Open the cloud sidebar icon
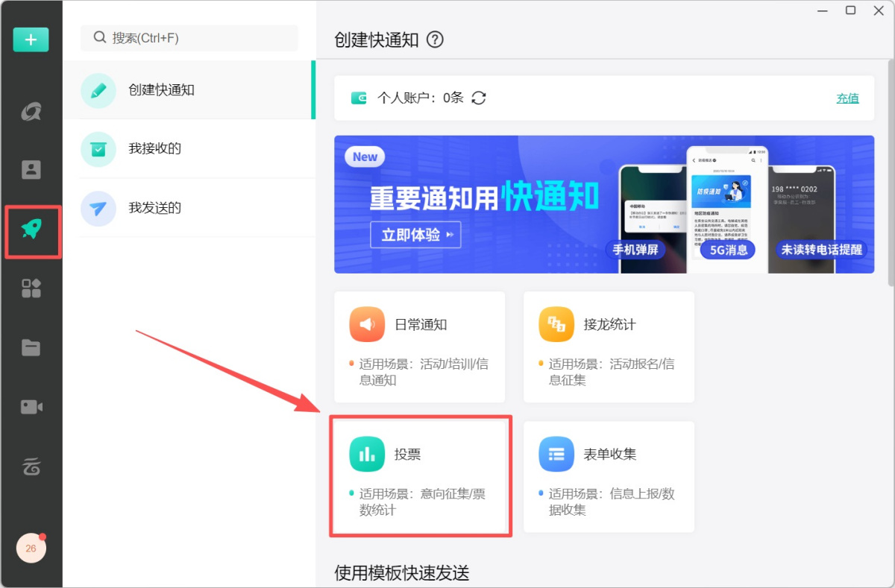895x588 pixels. pyautogui.click(x=31, y=467)
